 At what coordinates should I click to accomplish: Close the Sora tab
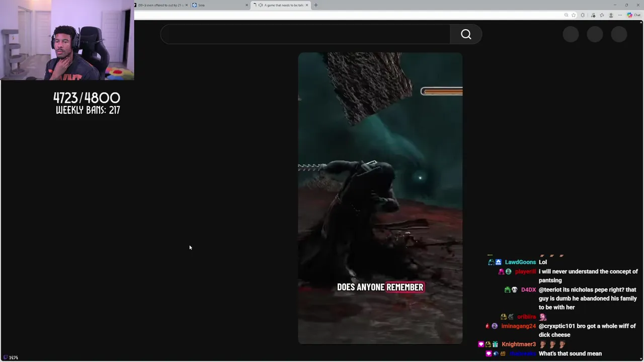[x=247, y=5]
